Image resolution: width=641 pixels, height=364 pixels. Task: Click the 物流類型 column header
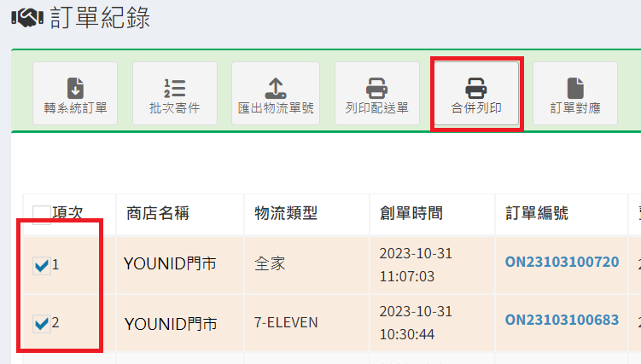tap(284, 213)
